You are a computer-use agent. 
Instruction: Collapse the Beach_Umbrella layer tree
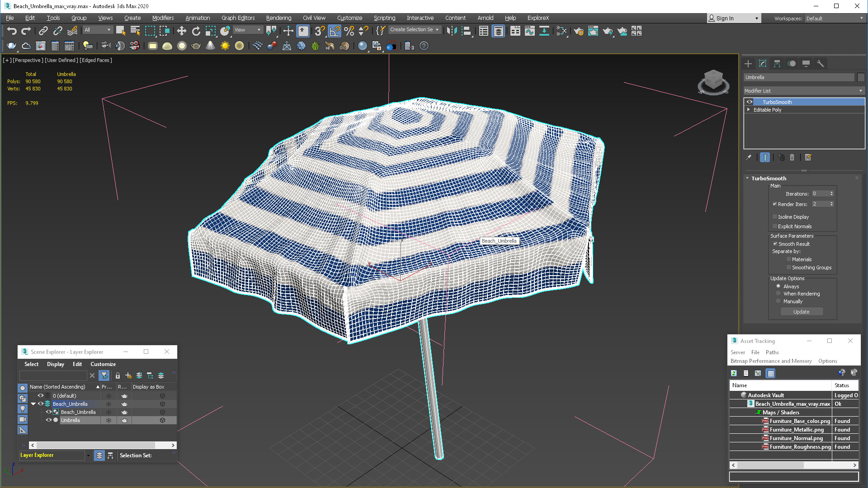coord(33,404)
